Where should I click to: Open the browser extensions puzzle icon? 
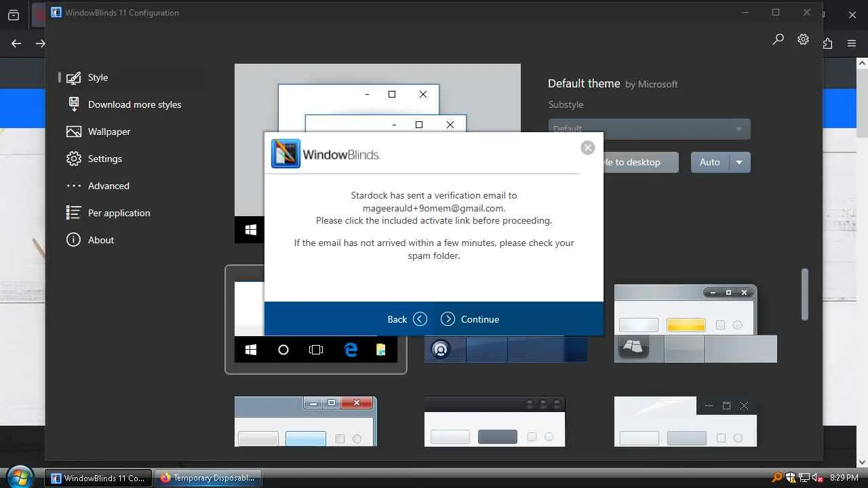pyautogui.click(x=828, y=43)
